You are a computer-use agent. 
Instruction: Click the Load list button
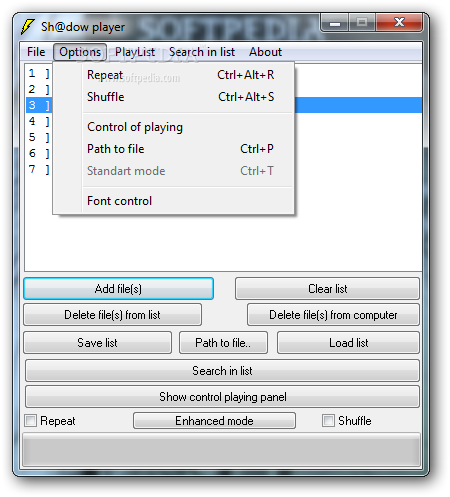[x=348, y=343]
